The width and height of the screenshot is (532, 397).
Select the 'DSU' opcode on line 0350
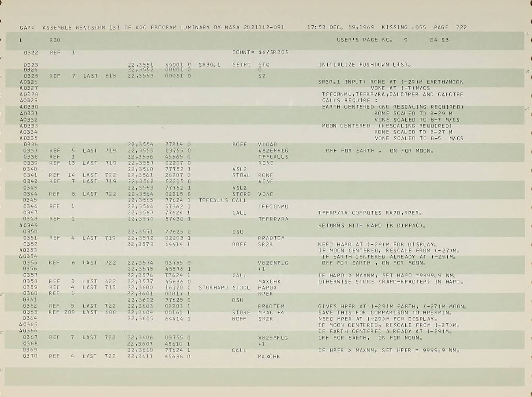click(x=238, y=231)
